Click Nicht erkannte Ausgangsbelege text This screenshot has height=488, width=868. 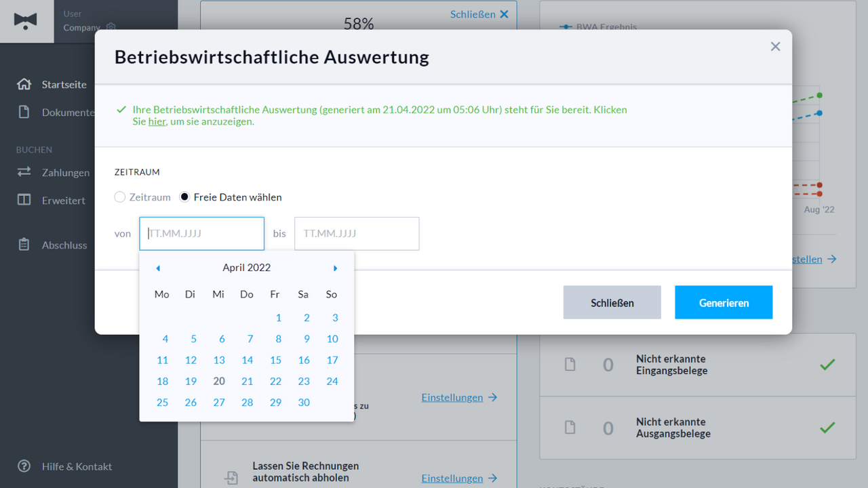pos(673,428)
